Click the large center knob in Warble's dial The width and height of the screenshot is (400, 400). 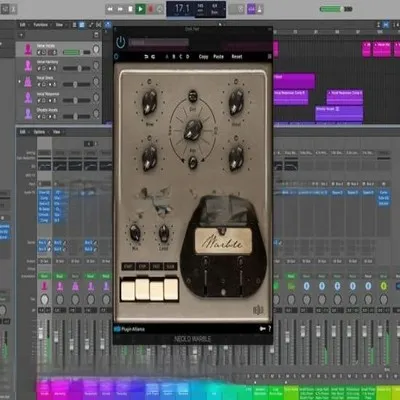pyautogui.click(x=193, y=130)
